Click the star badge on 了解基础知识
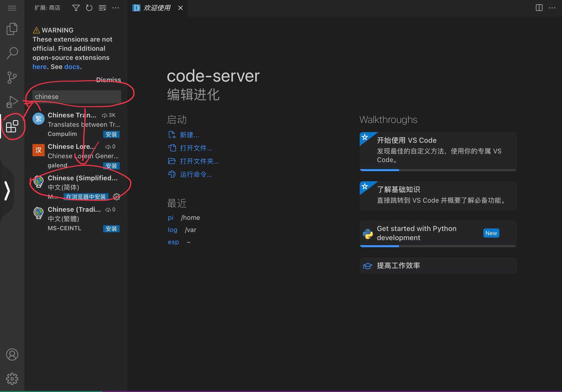The height and width of the screenshot is (392, 562). 365,186
